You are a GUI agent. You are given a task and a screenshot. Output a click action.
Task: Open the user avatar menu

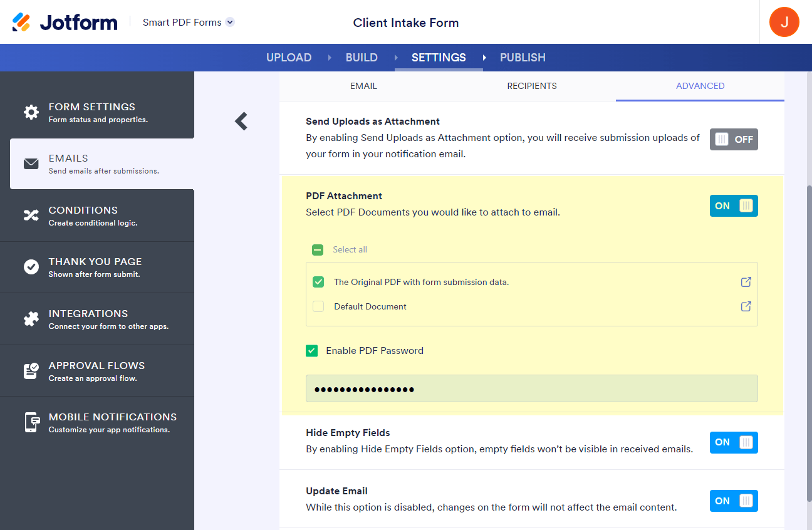point(784,22)
